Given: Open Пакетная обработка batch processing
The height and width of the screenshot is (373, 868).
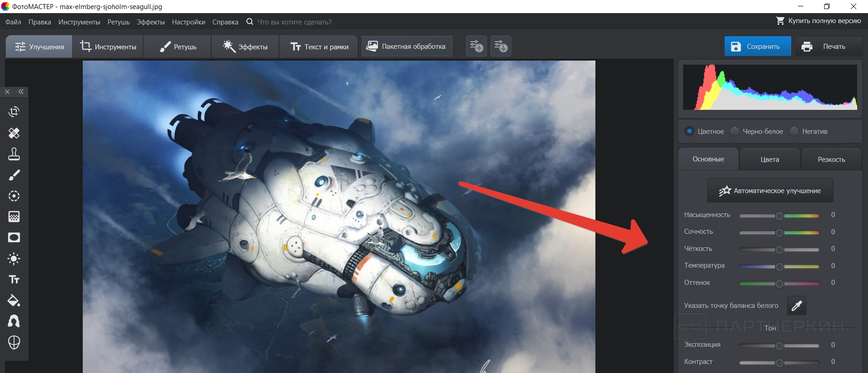Looking at the screenshot, I should 406,46.
